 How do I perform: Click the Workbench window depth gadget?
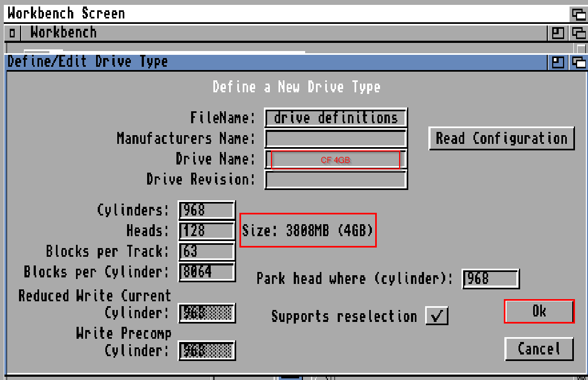pos(579,33)
